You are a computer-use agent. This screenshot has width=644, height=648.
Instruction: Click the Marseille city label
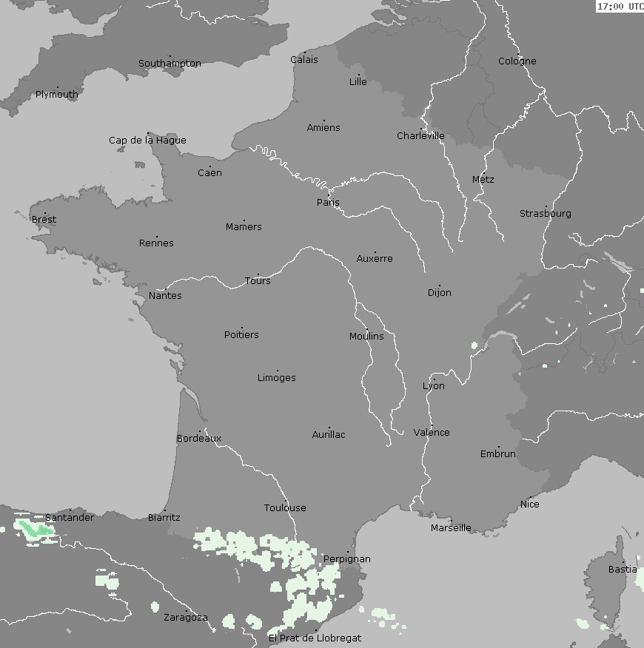(x=451, y=528)
